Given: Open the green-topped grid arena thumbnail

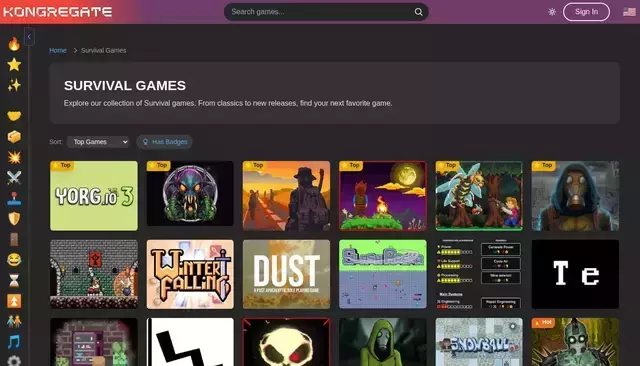Looking at the screenshot, I should click(x=383, y=274).
